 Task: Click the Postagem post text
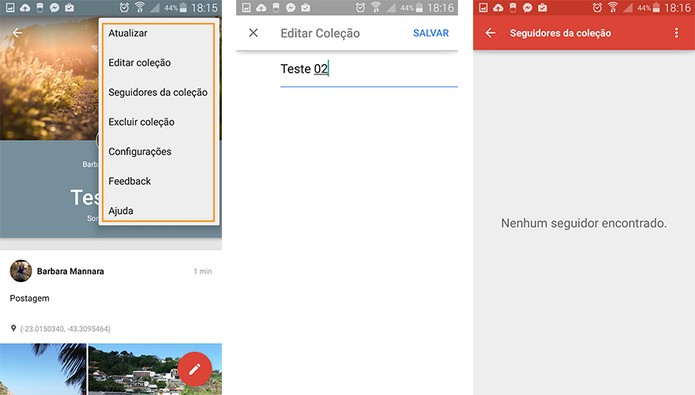(x=30, y=298)
